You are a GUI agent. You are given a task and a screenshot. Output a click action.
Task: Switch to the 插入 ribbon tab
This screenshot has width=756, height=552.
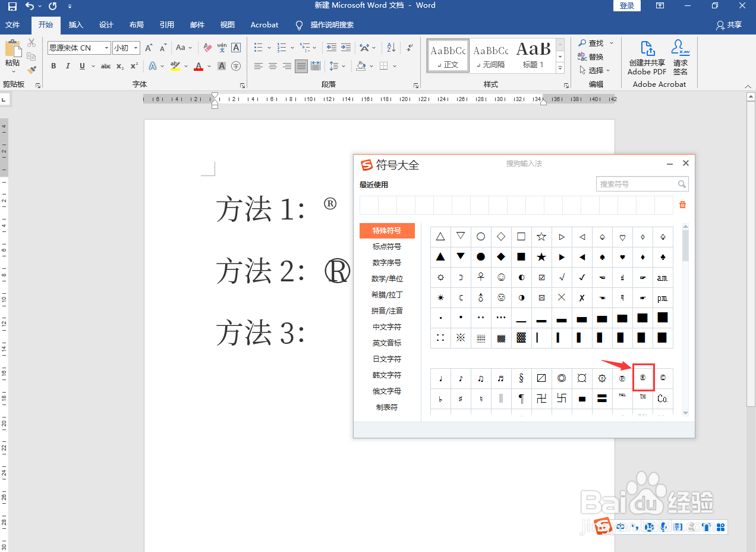click(x=75, y=25)
